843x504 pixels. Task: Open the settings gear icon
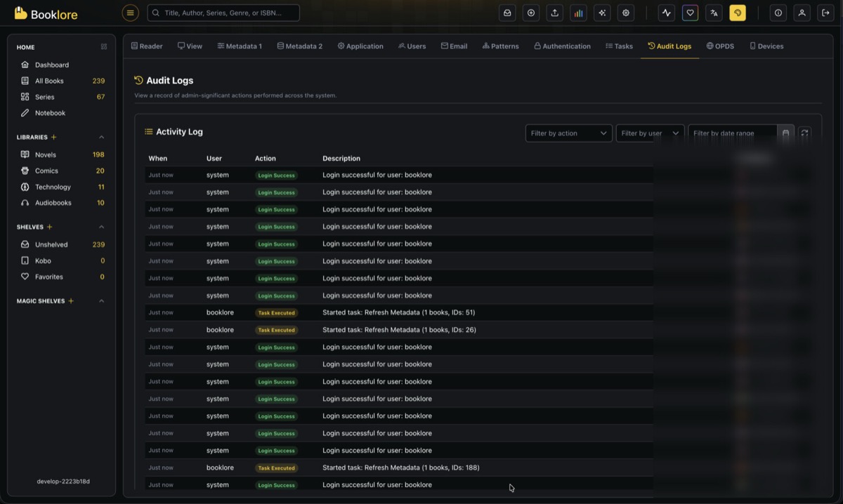625,12
